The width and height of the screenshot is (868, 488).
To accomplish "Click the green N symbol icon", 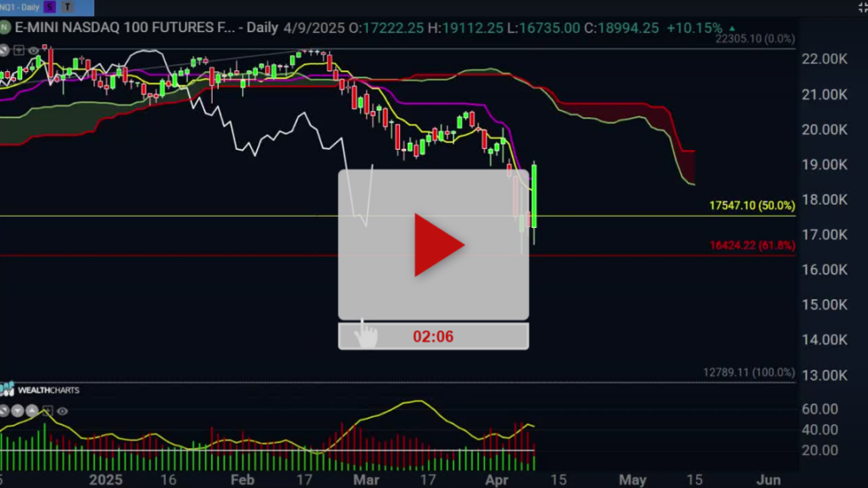I will (5, 28).
